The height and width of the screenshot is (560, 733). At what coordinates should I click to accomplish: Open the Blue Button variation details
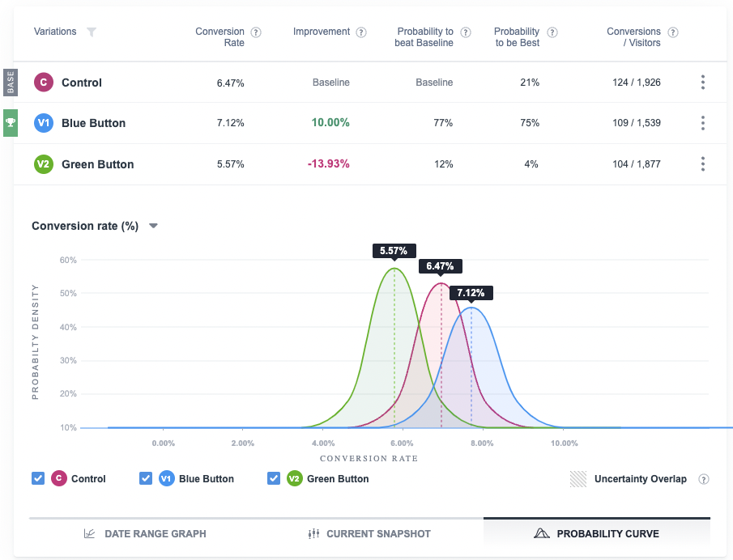(x=92, y=123)
